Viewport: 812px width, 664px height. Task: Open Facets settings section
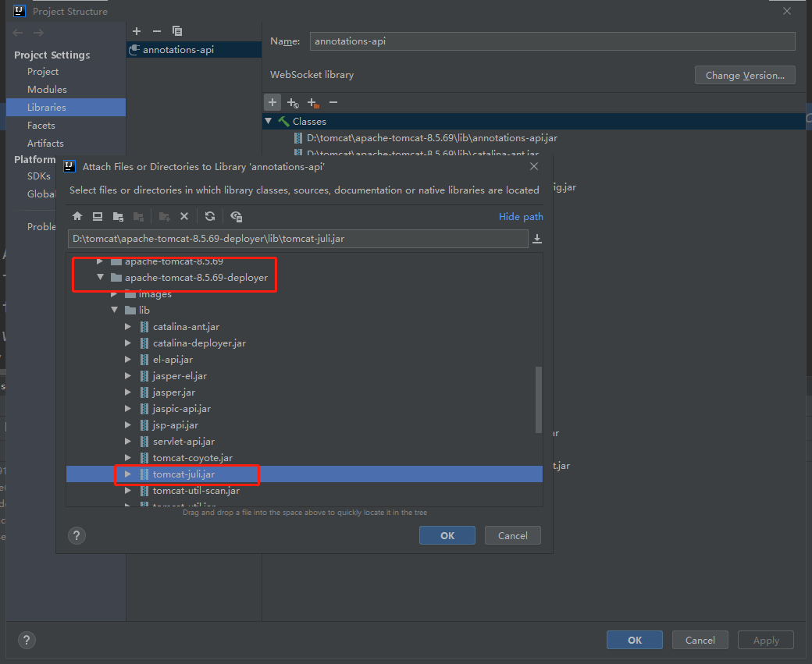pos(41,126)
